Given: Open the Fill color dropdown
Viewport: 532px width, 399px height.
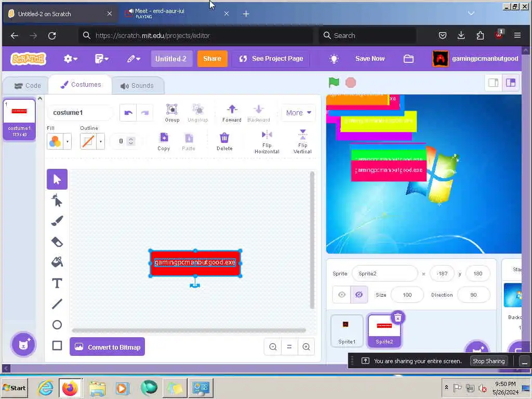Looking at the screenshot, I should pyautogui.click(x=68, y=141).
